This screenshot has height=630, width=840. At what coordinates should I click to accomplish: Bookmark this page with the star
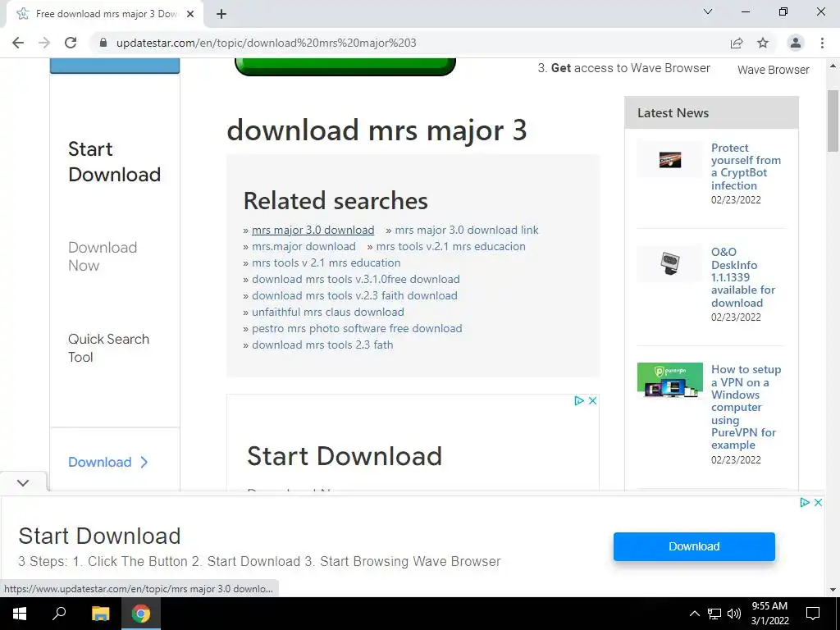click(x=763, y=43)
